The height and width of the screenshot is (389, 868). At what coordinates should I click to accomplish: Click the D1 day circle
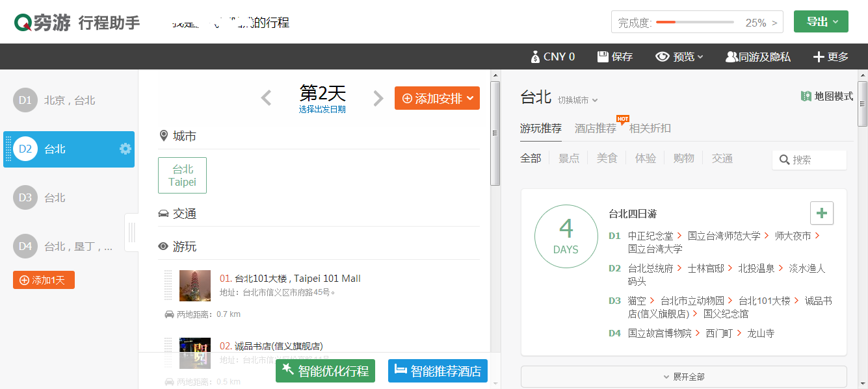25,100
